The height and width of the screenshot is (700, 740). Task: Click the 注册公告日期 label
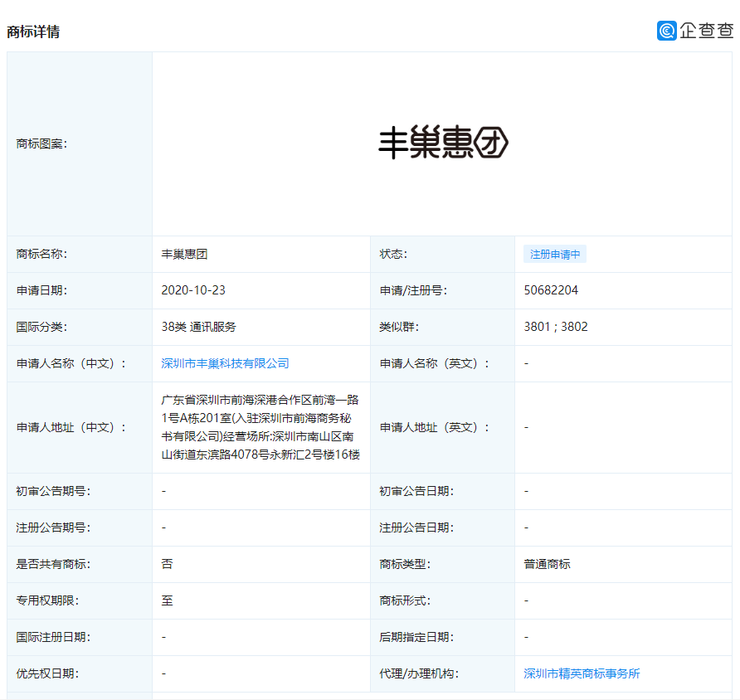(416, 527)
